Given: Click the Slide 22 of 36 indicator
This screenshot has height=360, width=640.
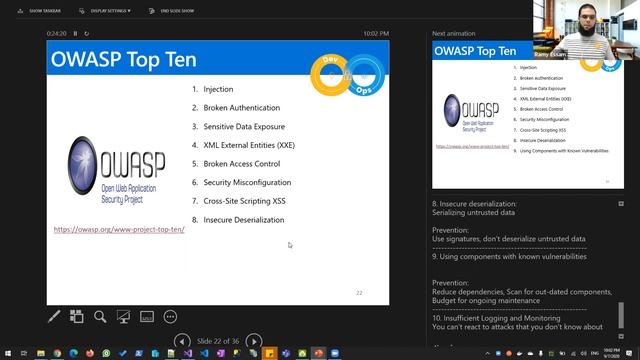Looking at the screenshot, I should 218,341.
